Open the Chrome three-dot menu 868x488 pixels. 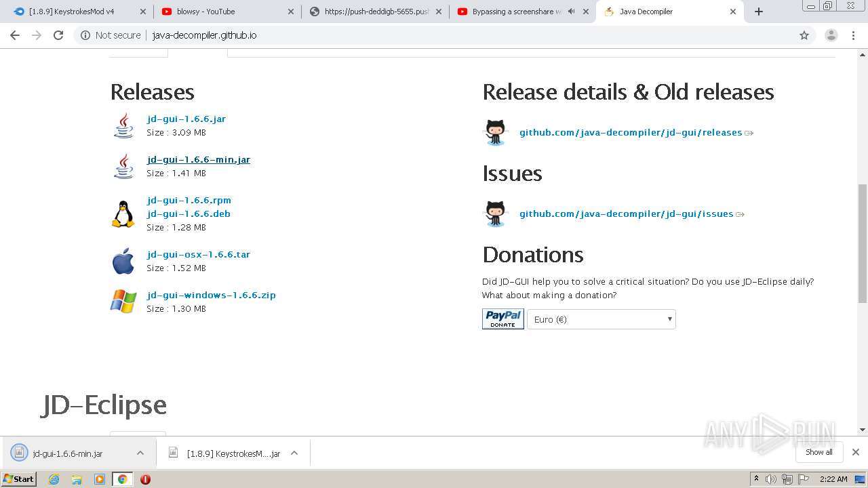click(x=854, y=35)
